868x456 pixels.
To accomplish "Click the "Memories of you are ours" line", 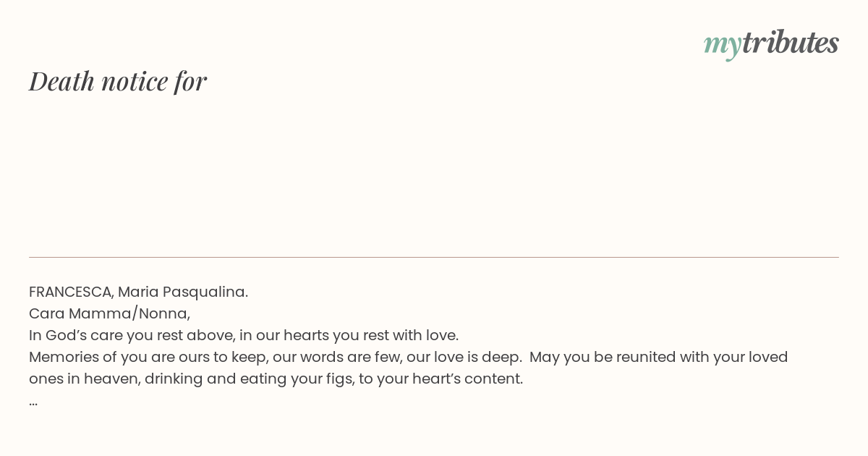I will coord(408,357).
